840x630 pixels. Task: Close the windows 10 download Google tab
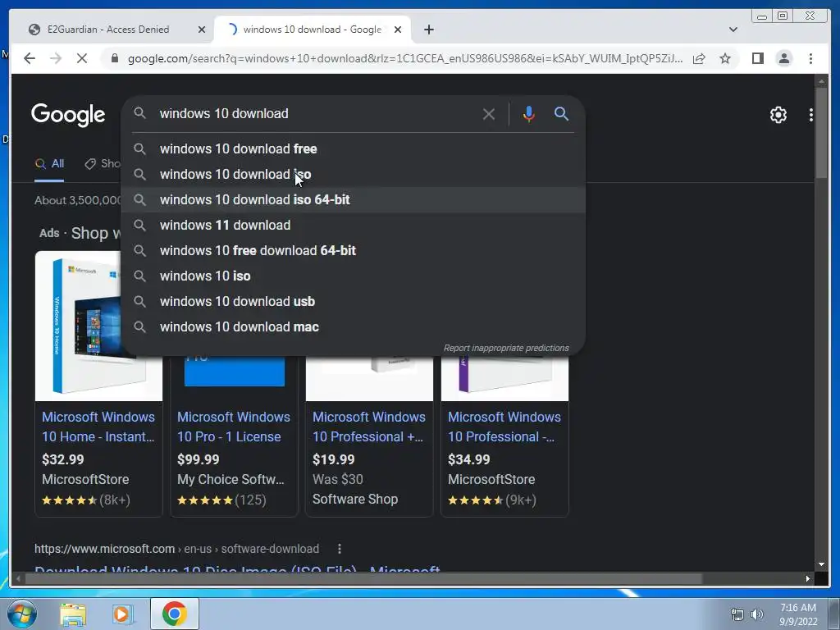point(398,30)
